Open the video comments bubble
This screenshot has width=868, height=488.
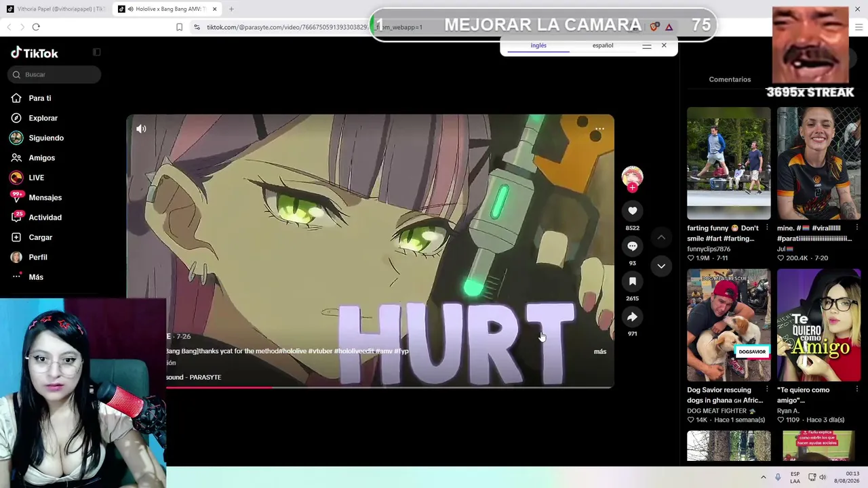click(x=632, y=246)
